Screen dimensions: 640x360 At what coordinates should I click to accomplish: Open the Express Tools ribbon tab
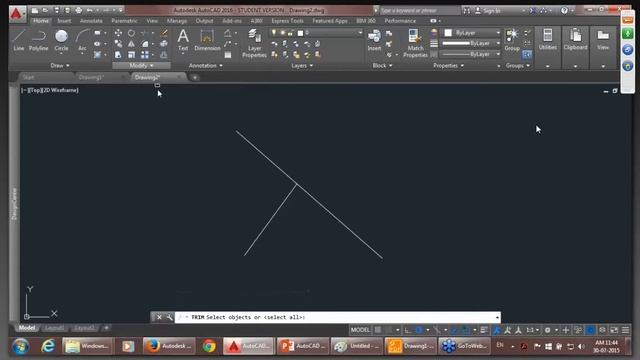point(287,20)
